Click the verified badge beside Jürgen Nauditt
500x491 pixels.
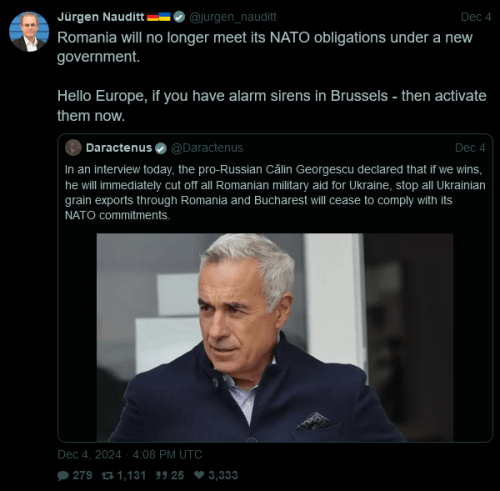tap(179, 17)
